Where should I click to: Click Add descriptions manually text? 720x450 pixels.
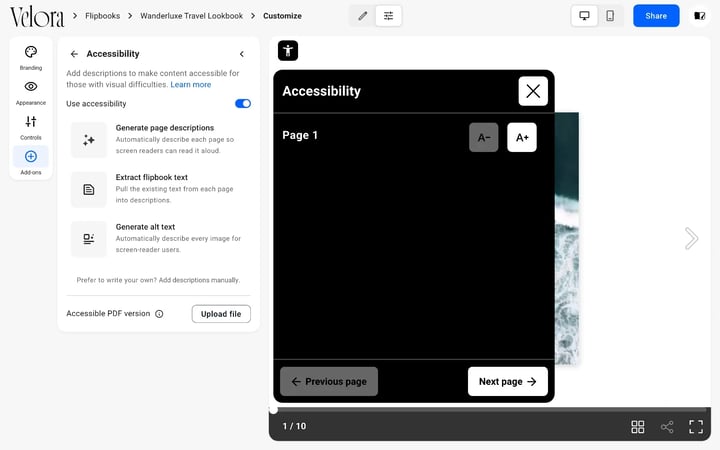[x=199, y=280]
